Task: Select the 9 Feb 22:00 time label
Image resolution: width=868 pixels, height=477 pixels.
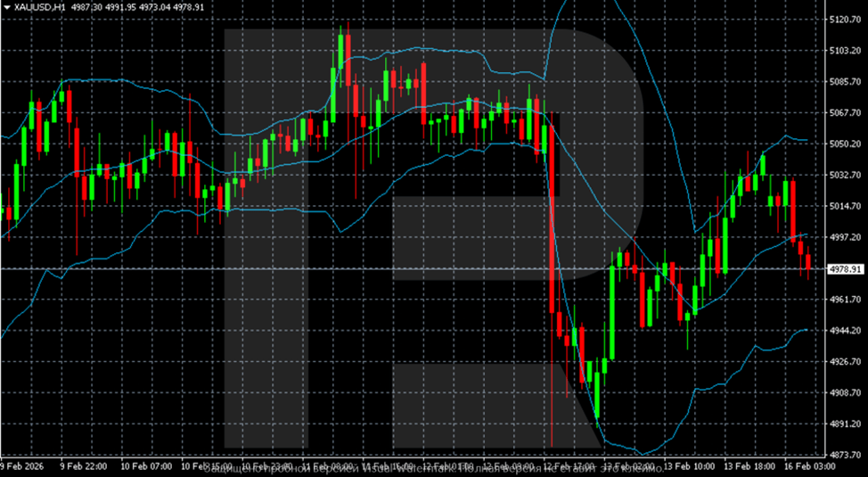Action: pos(83,466)
